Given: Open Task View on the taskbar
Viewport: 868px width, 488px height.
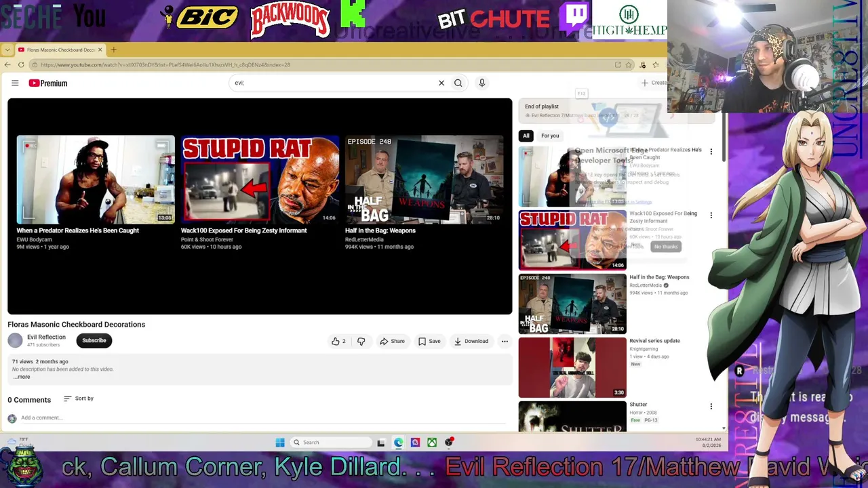Looking at the screenshot, I should (381, 443).
